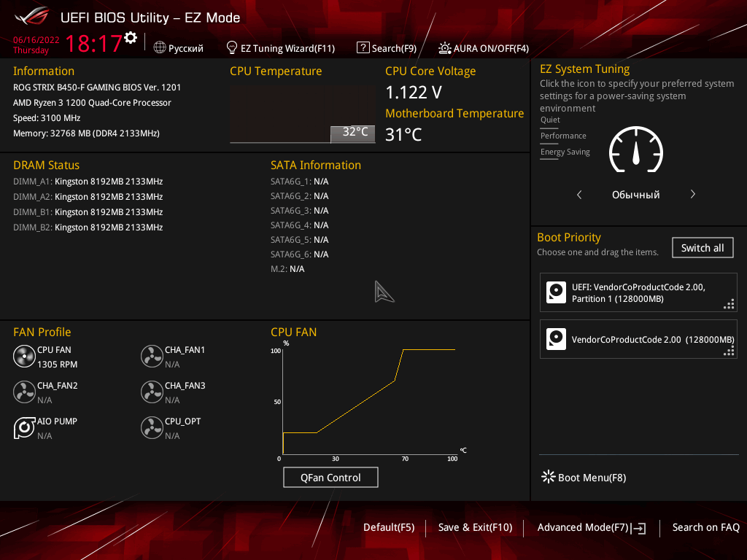Click the CPU temperature 32°C bar

(x=352, y=134)
